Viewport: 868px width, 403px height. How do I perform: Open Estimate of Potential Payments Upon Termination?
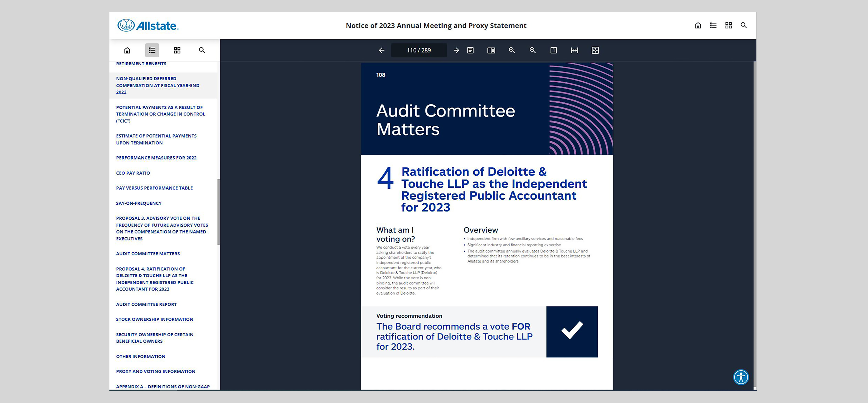pyautogui.click(x=156, y=139)
